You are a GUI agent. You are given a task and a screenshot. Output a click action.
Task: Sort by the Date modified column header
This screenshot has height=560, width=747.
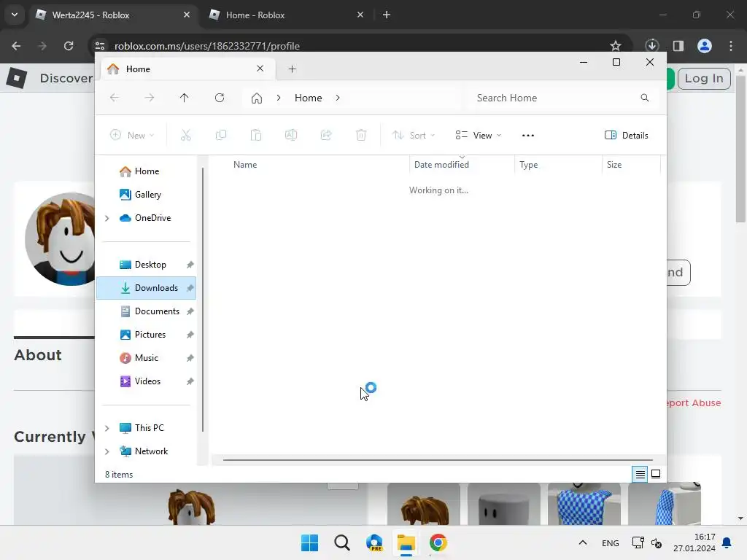(x=441, y=165)
